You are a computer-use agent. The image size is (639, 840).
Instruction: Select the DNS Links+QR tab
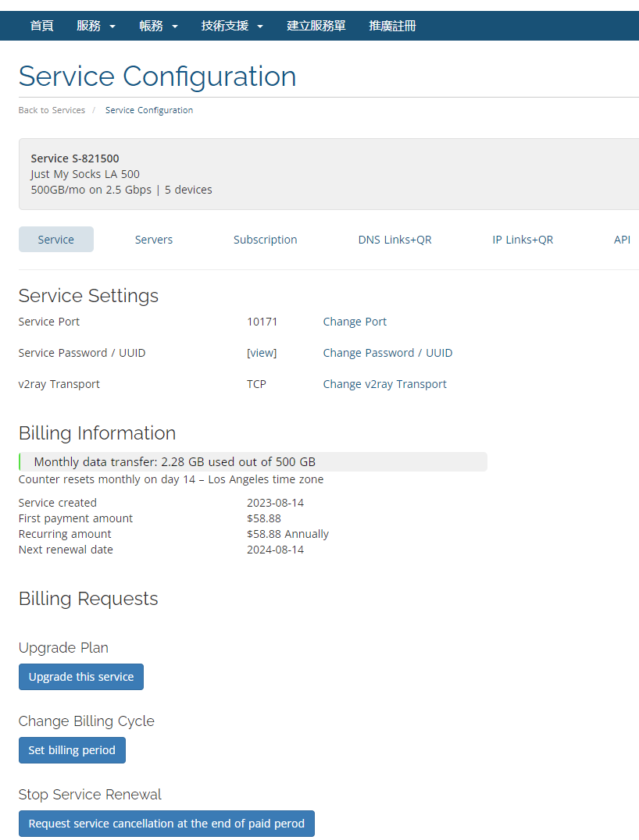(394, 240)
